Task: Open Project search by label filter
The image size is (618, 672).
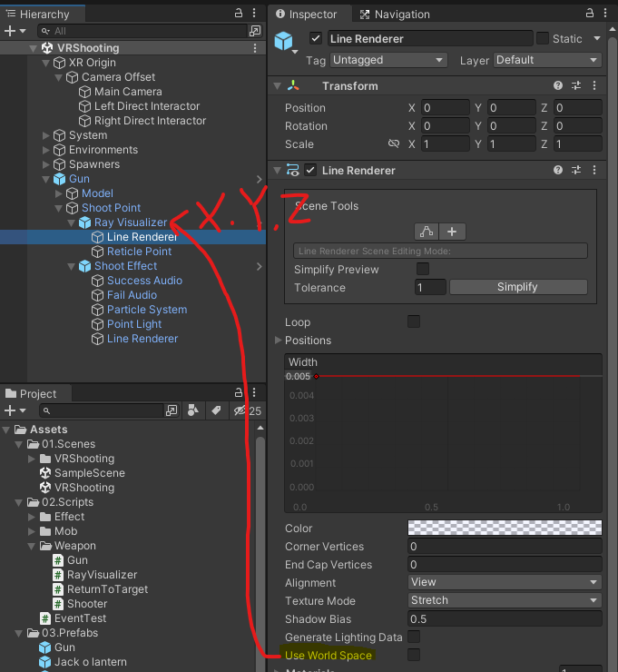Action: pyautogui.click(x=216, y=410)
